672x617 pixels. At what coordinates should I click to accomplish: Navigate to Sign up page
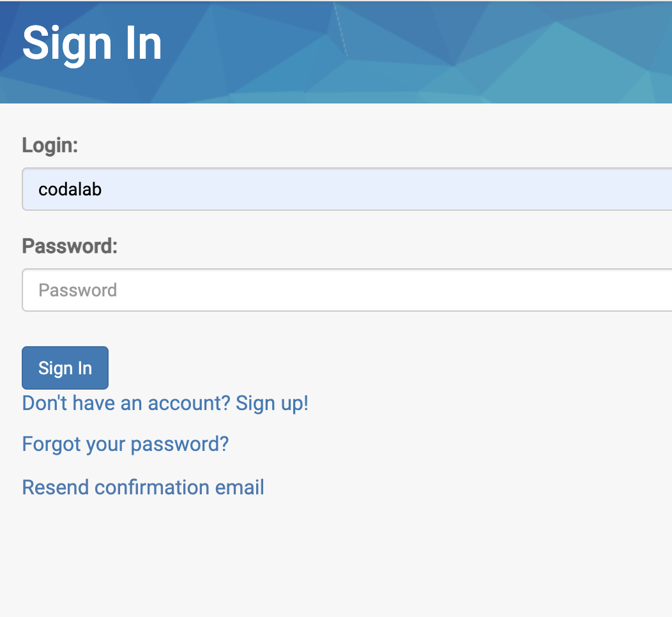point(272,403)
